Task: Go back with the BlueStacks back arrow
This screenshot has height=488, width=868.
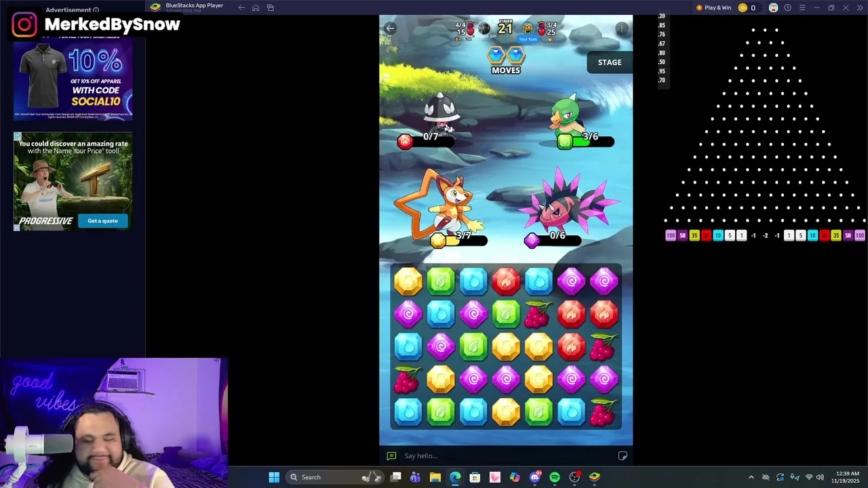Action: (241, 7)
